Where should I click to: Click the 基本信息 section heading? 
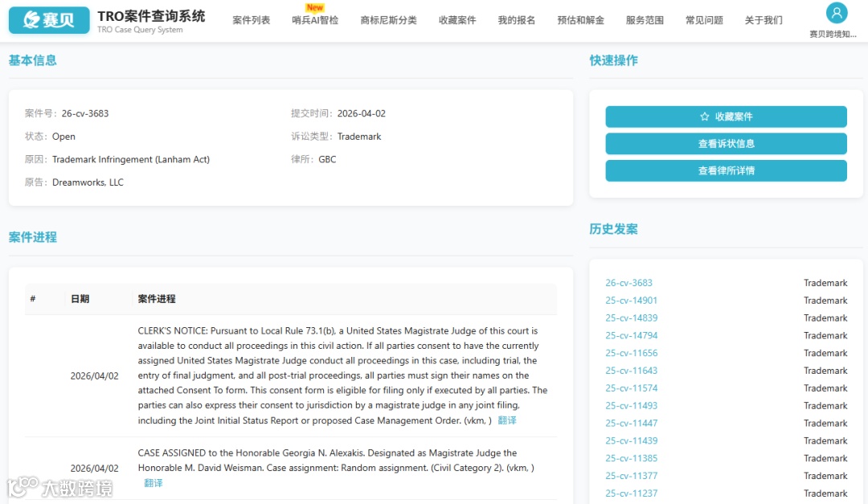point(33,60)
